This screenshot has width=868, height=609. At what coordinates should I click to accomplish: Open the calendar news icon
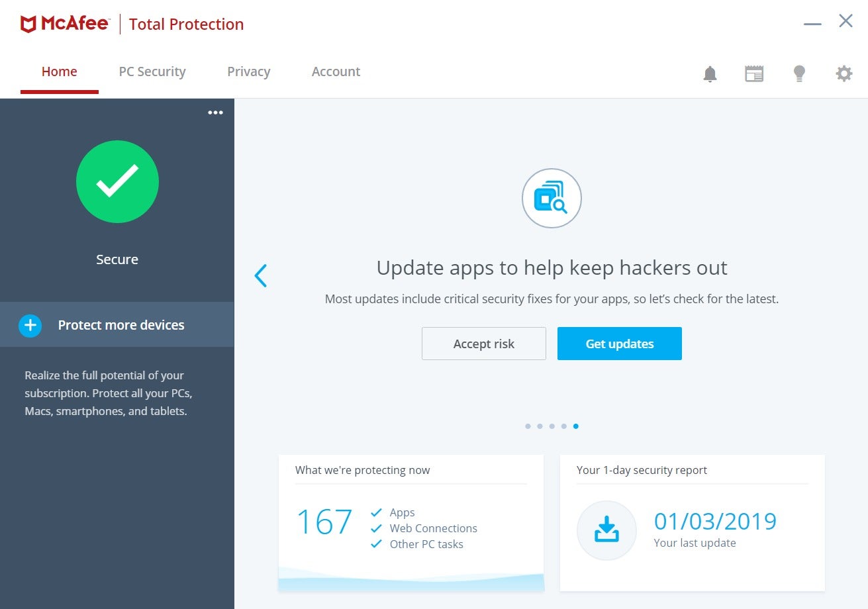pyautogui.click(x=754, y=73)
